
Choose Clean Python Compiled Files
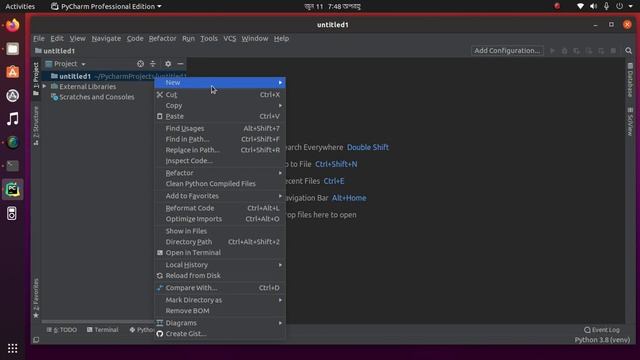point(220,184)
